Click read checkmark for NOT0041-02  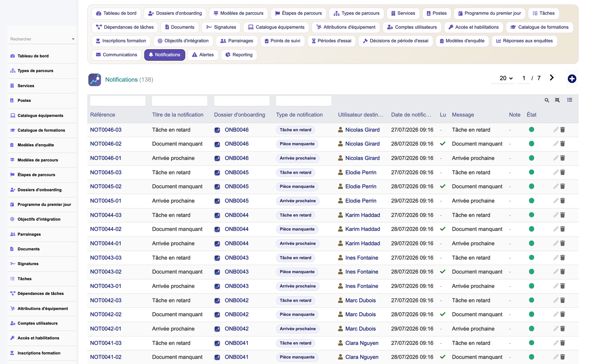443,357
